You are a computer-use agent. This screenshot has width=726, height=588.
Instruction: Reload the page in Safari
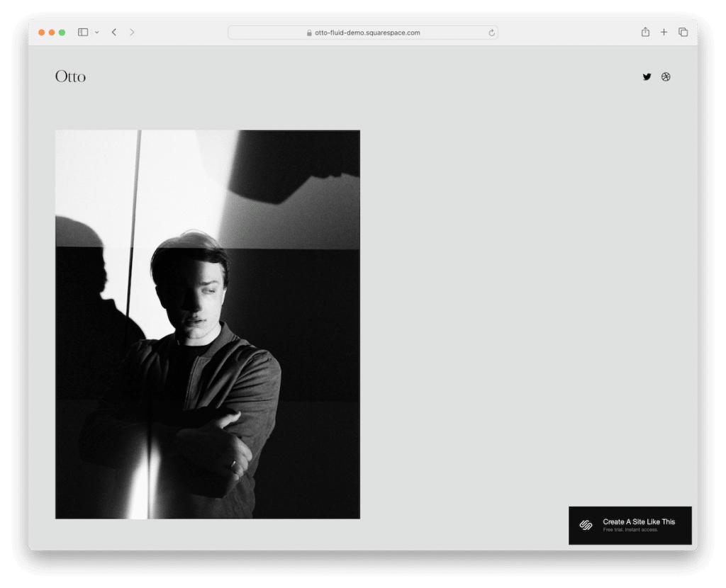pos(491,33)
